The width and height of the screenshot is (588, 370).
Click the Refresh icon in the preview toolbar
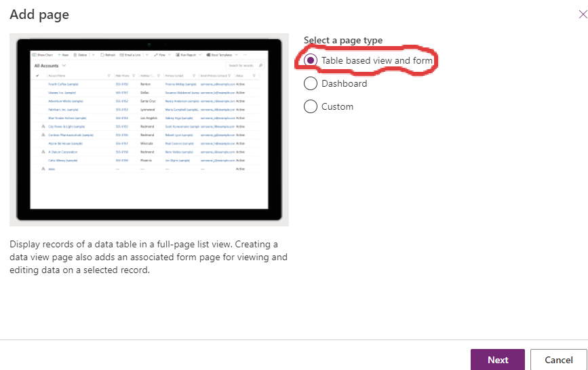(102, 54)
